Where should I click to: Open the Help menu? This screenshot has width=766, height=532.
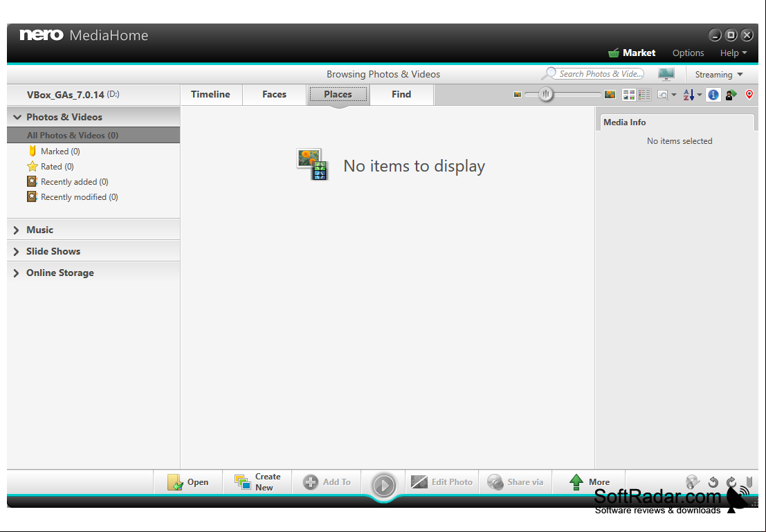click(733, 53)
